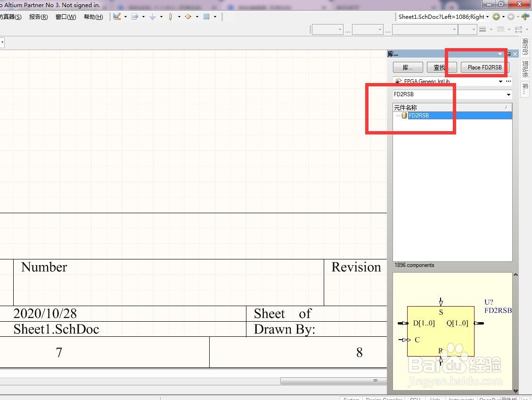Click the line width toolbar icon
Image resolution: width=532 pixels, height=400 pixels.
coord(483,30)
